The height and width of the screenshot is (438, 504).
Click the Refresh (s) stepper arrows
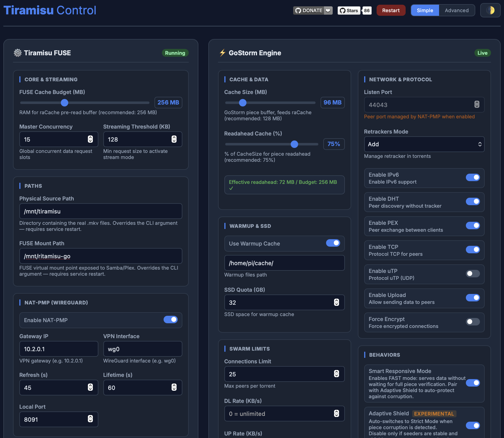[x=90, y=387]
